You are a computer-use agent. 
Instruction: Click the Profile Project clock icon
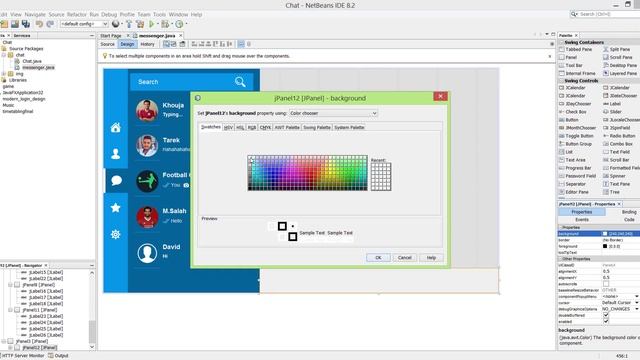179,24
